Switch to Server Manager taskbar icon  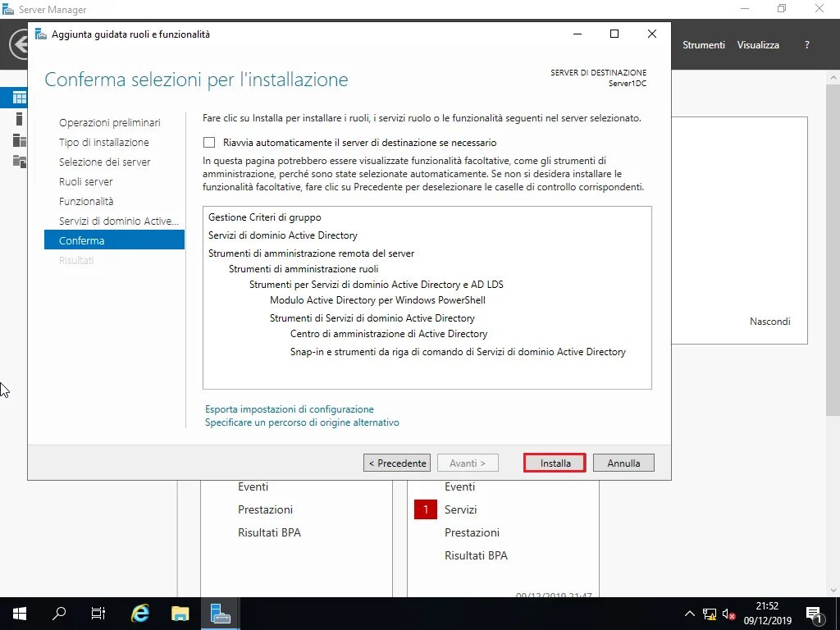pos(220,614)
